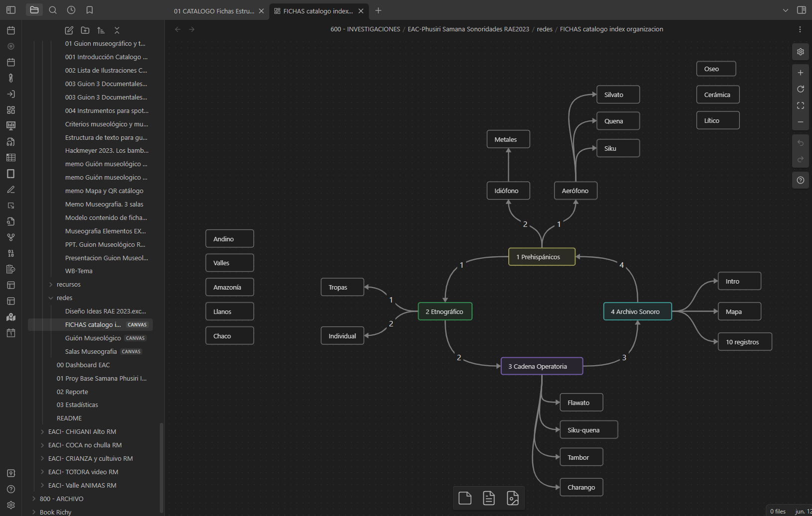Open the more options three-dot menu
This screenshot has height=516, width=812.
[800, 29]
